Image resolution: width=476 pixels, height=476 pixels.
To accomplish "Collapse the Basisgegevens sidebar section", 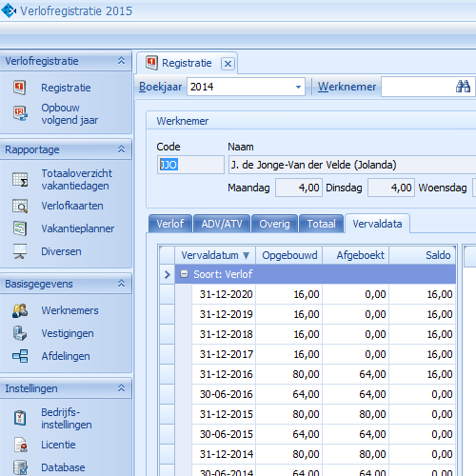I will coord(121,284).
